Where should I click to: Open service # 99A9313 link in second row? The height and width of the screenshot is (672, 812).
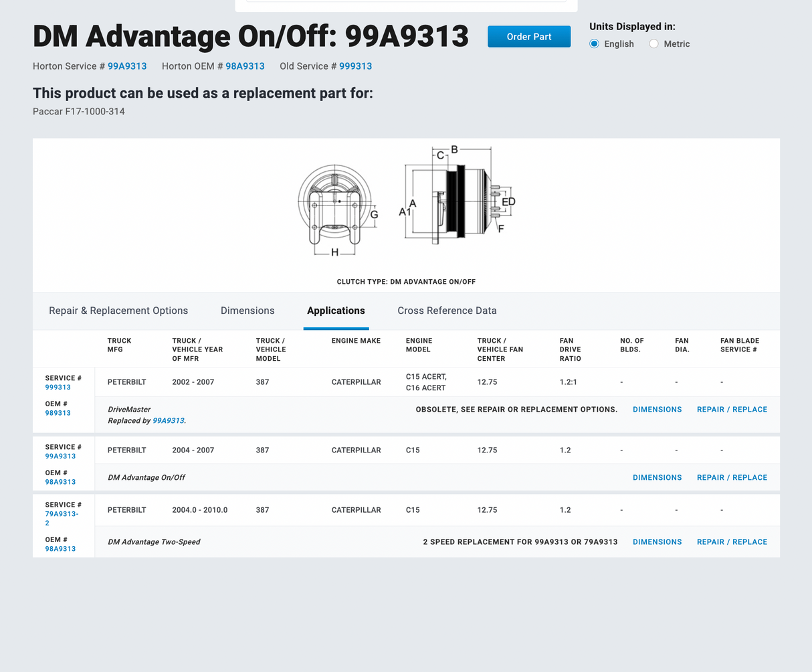coord(60,456)
